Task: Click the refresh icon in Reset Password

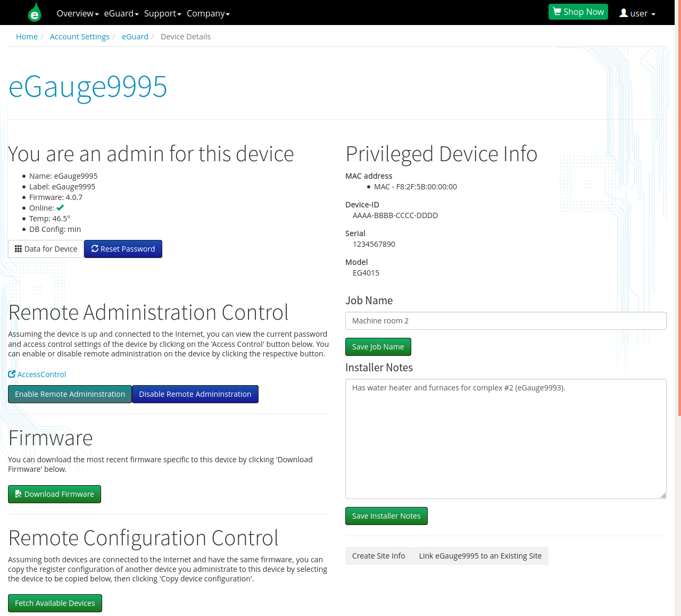Action: tap(95, 248)
